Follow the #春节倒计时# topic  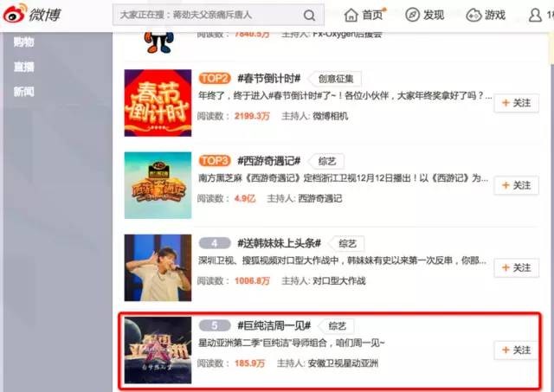click(x=516, y=103)
